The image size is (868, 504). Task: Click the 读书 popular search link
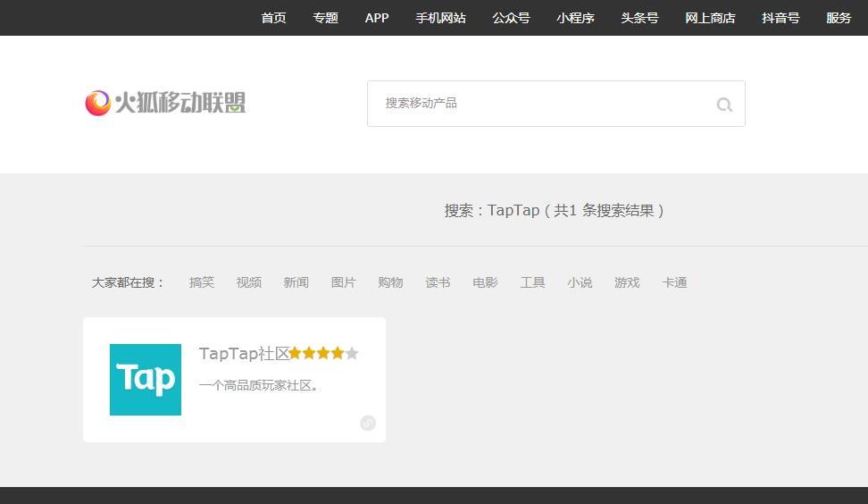point(438,282)
